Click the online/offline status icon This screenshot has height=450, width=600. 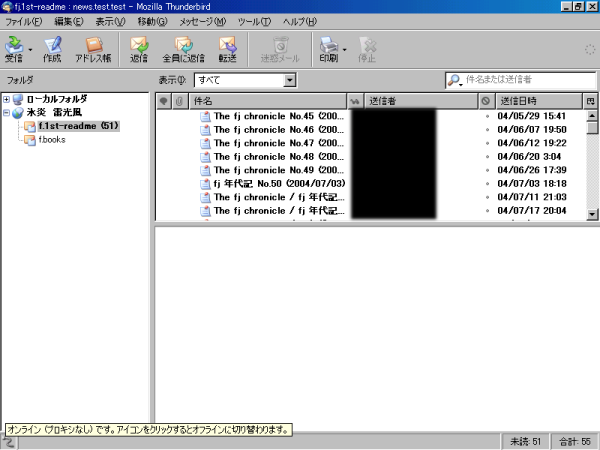click(8, 442)
